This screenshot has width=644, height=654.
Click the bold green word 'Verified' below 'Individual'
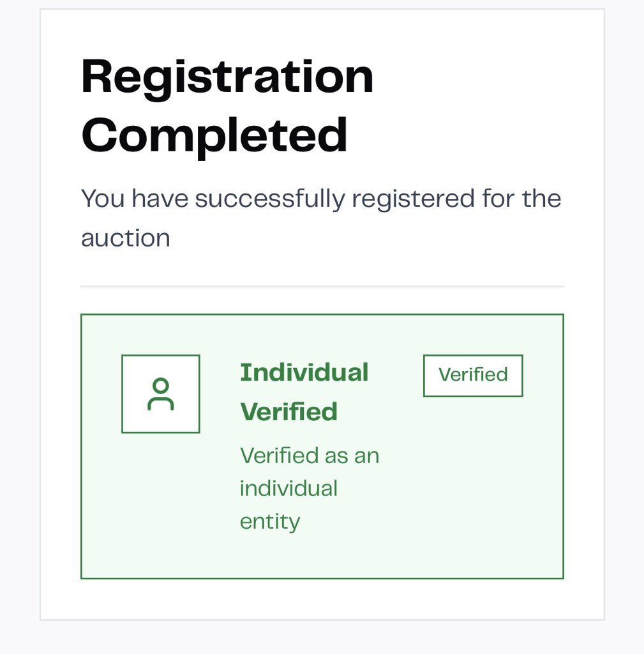tap(288, 412)
